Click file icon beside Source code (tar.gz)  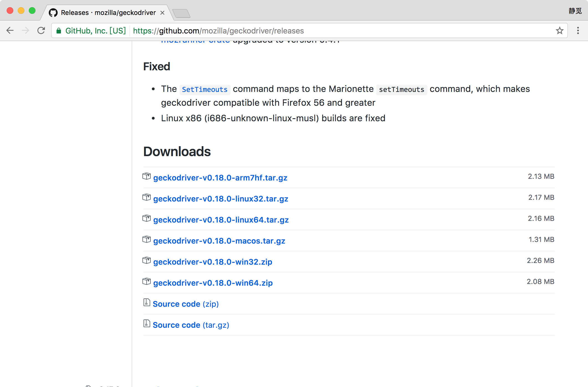coord(147,324)
